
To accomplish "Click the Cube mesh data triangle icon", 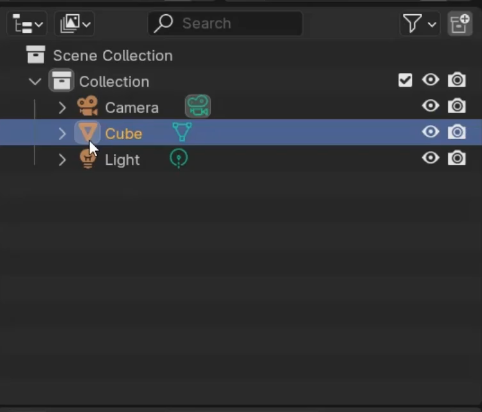I will [x=182, y=132].
